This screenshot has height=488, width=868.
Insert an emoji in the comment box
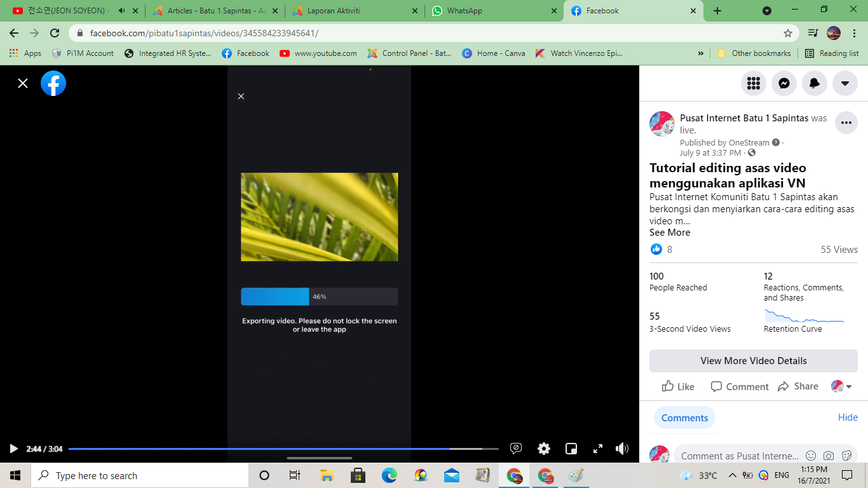coord(811,456)
